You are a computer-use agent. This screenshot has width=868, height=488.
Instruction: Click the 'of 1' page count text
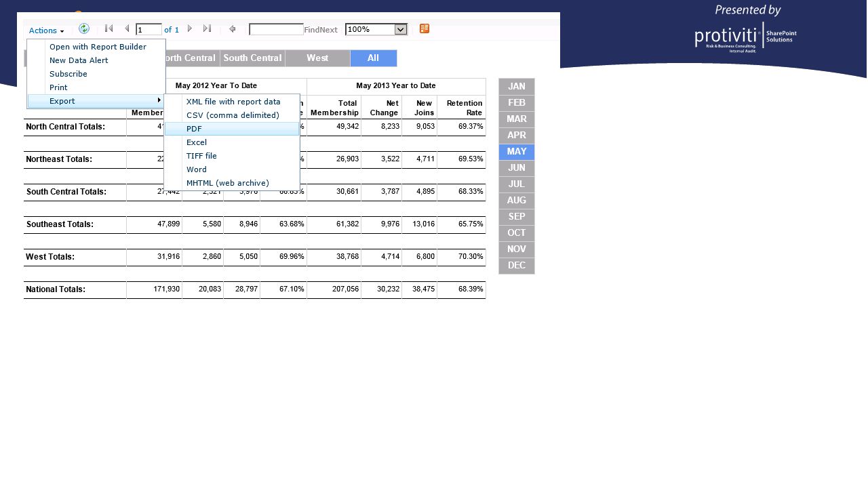(172, 30)
